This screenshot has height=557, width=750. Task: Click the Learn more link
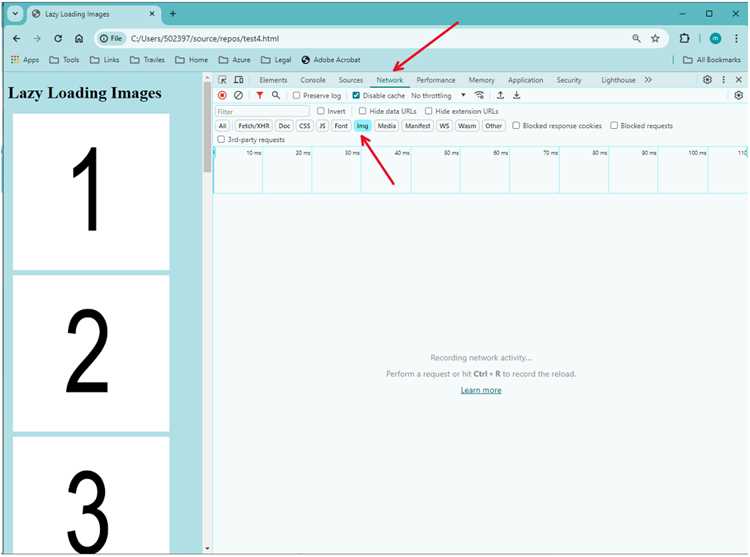click(481, 390)
